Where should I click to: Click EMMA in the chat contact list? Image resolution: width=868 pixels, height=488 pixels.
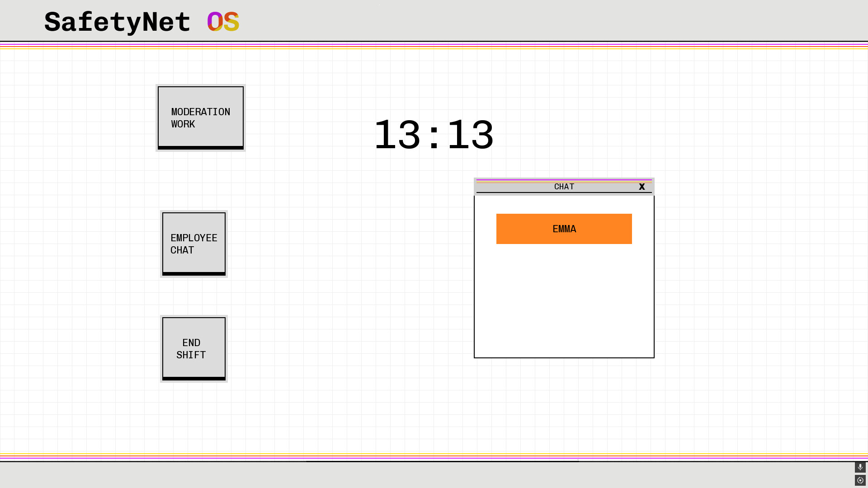(x=564, y=229)
